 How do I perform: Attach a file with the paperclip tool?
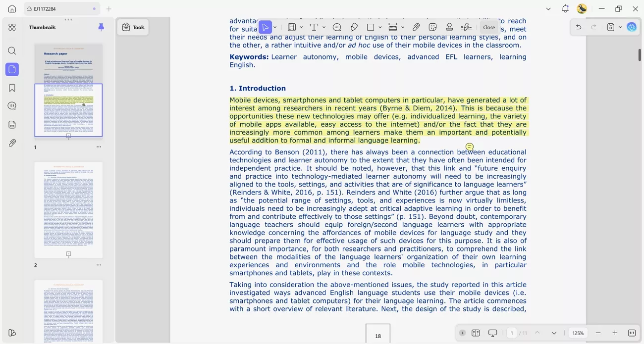coord(416,27)
